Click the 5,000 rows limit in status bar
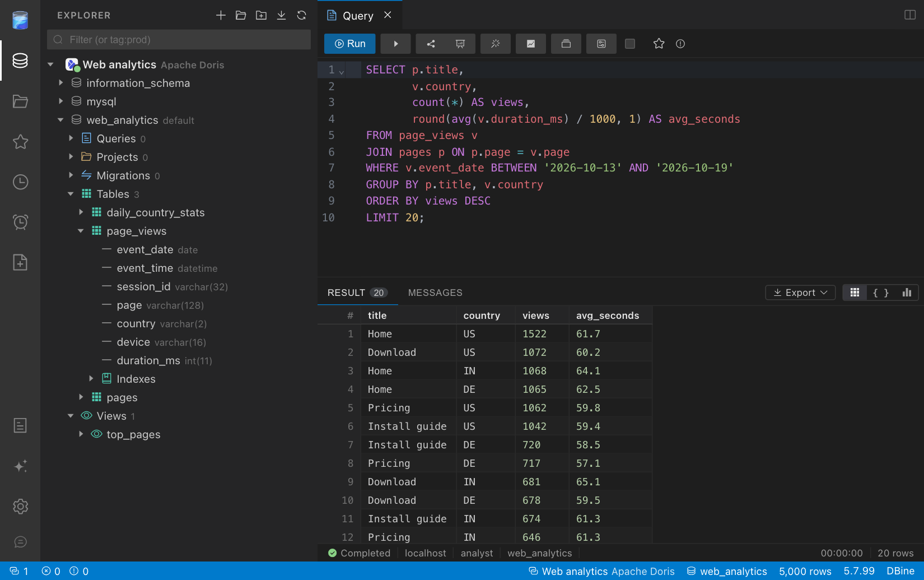This screenshot has width=924, height=580. click(805, 571)
